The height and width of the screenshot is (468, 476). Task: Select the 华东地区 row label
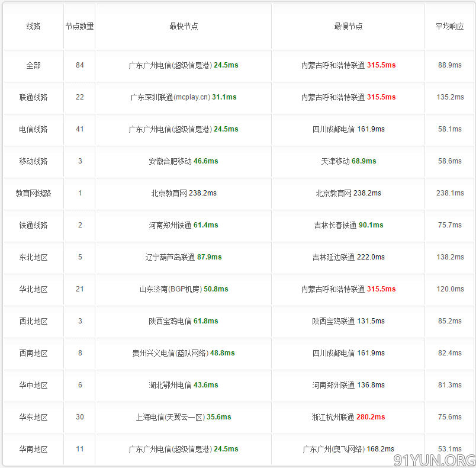point(33,417)
